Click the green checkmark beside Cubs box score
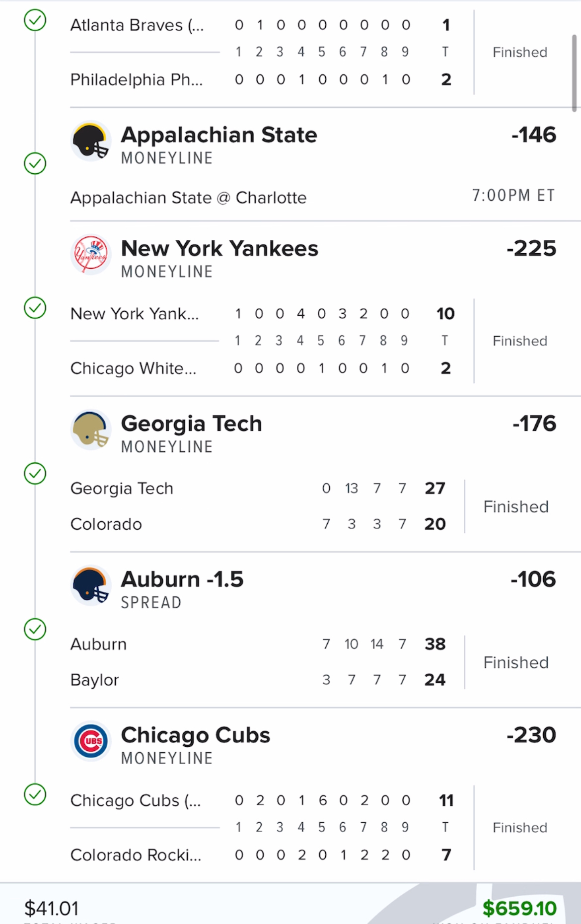Image resolution: width=581 pixels, height=924 pixels. pyautogui.click(x=35, y=794)
